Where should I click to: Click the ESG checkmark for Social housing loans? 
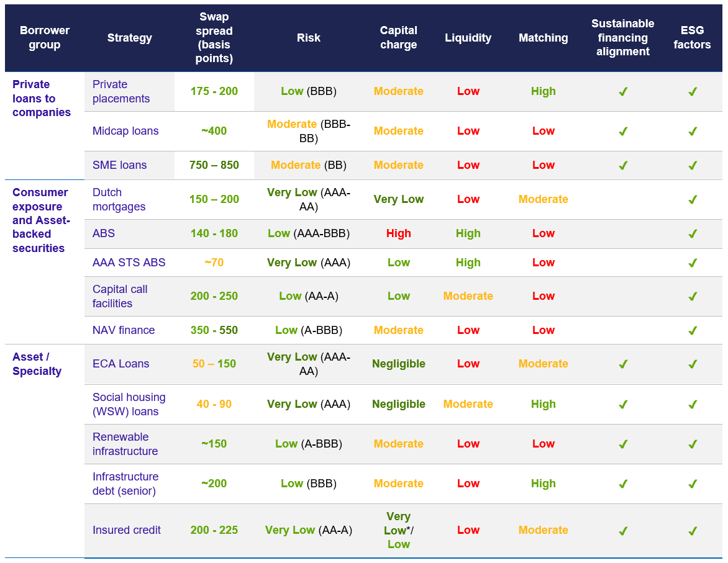click(x=693, y=405)
